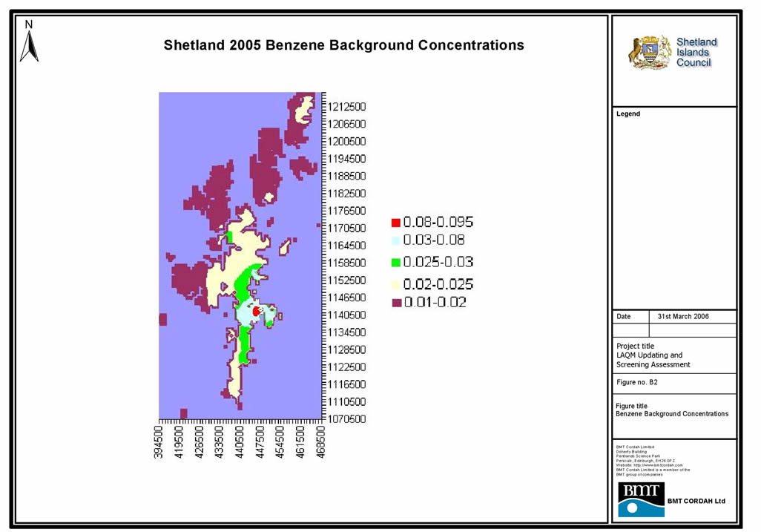Click the BMT logo
Image resolution: width=761 pixels, height=532 pixels.
pos(641,499)
